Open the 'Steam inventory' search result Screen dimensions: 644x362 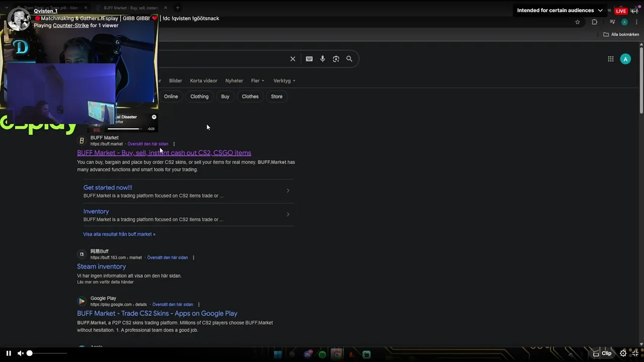click(x=102, y=266)
